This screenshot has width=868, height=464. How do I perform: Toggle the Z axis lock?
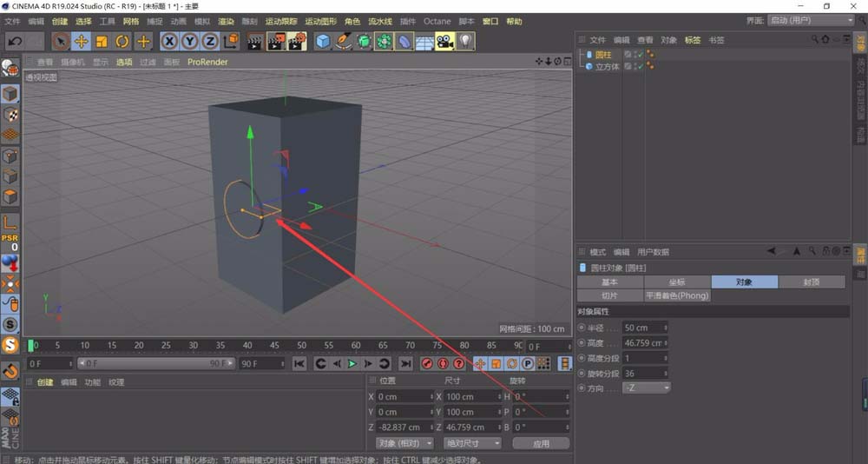tap(210, 42)
